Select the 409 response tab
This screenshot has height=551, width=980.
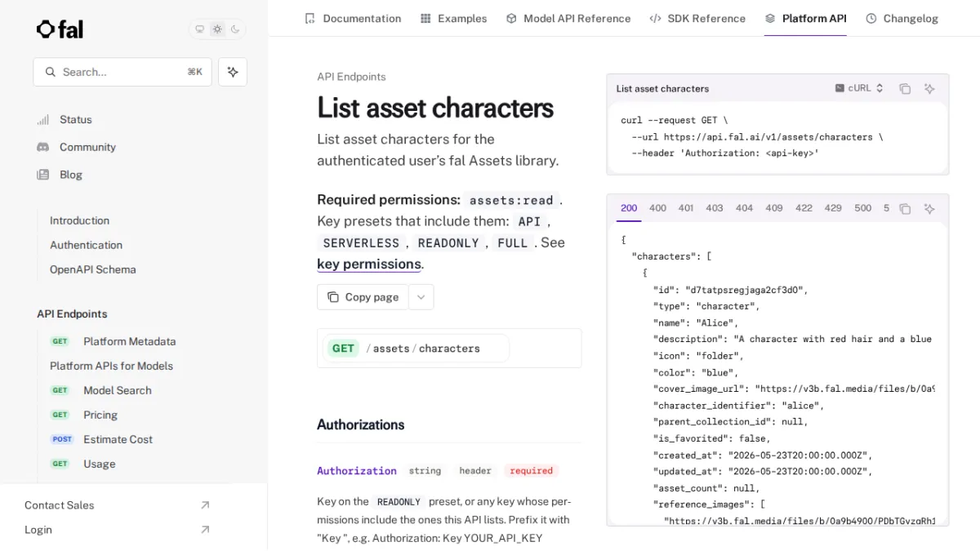tap(774, 208)
